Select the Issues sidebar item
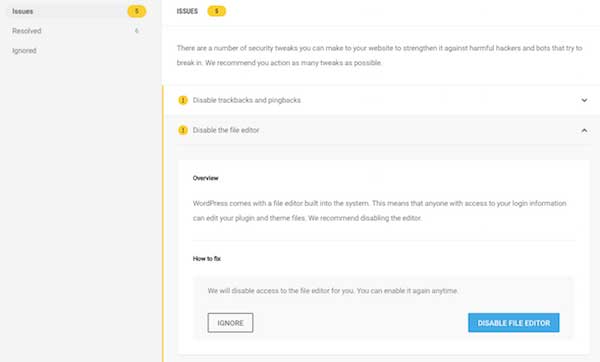 78,11
